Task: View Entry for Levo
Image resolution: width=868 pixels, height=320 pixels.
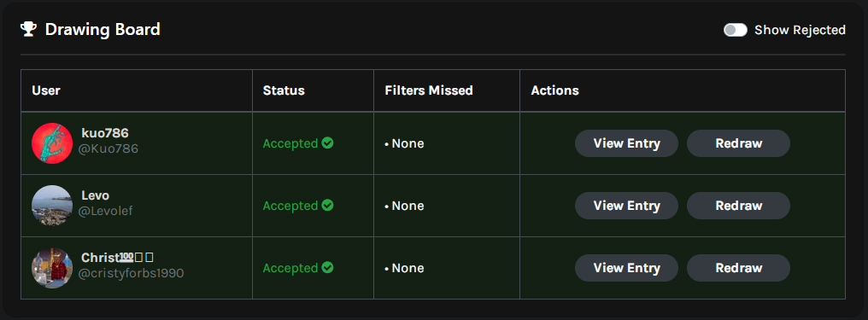Action: pos(626,206)
